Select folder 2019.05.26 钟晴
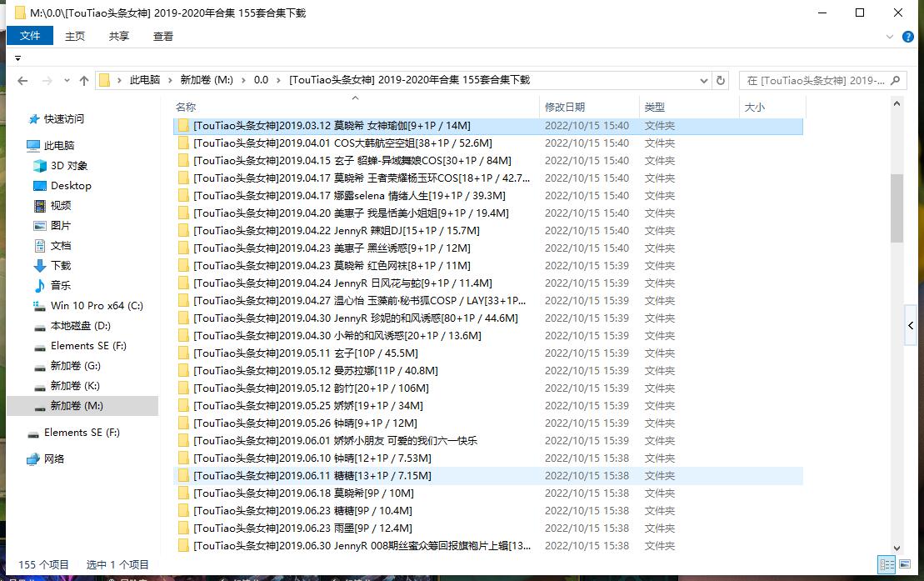924x581 pixels. click(x=488, y=423)
